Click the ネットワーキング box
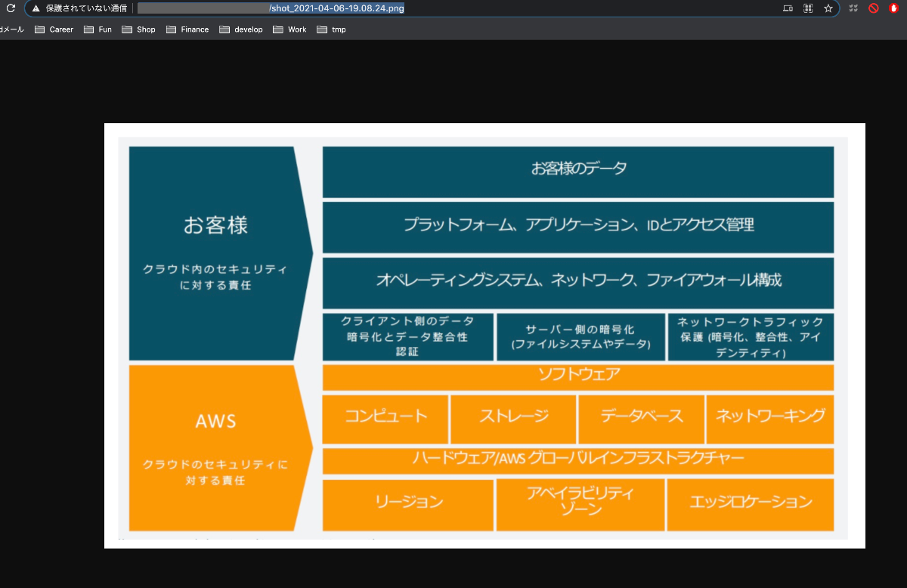The height and width of the screenshot is (588, 907). pyautogui.click(x=770, y=419)
